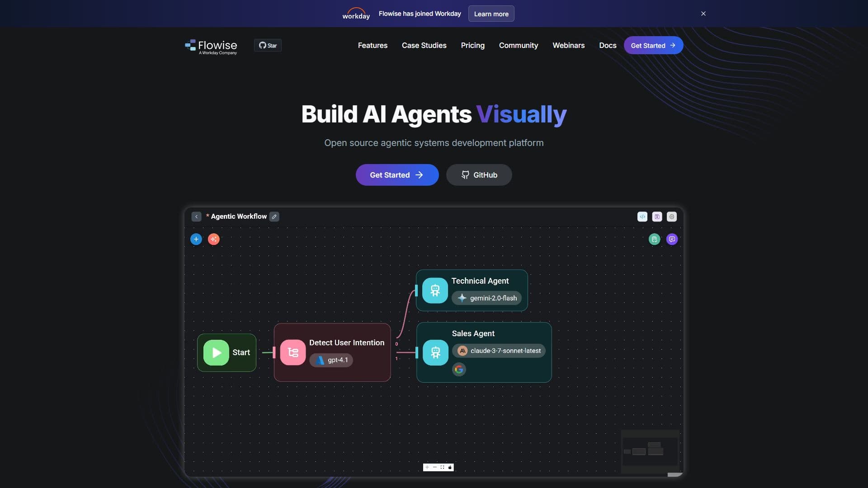The height and width of the screenshot is (488, 868).
Task: Click the hero Get Started button
Action: (x=397, y=175)
